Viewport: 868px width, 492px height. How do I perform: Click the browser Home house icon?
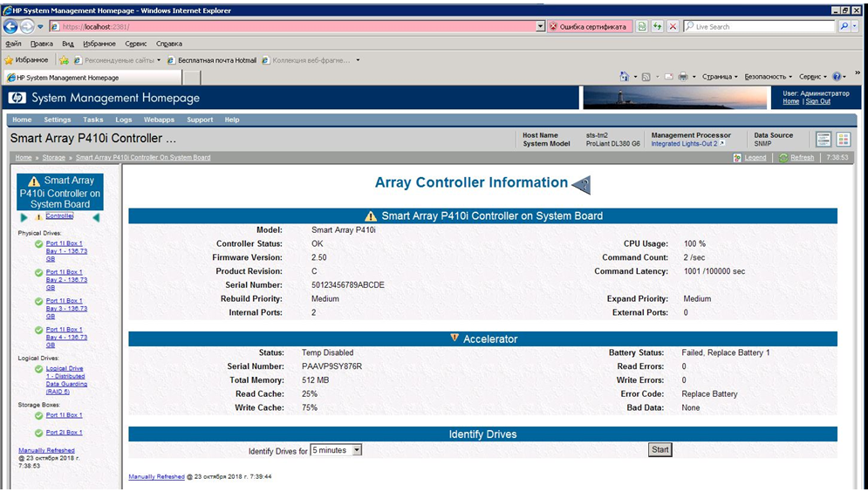[x=625, y=77]
